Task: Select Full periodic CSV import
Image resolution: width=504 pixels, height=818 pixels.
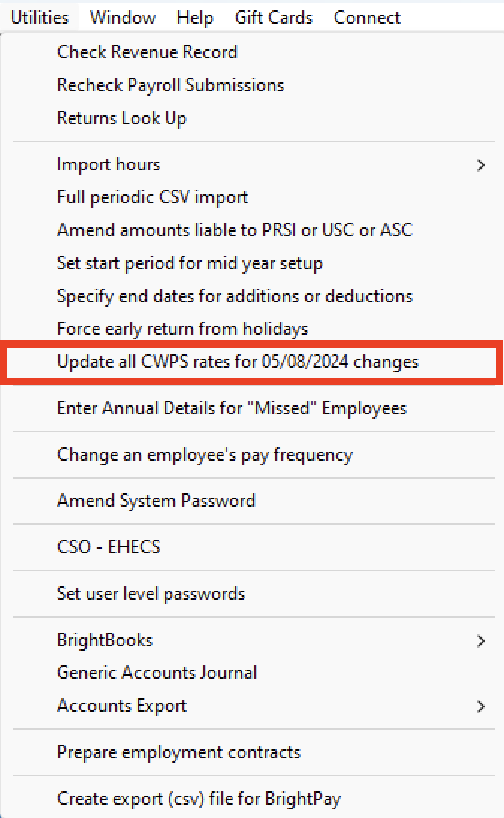Action: coord(153,197)
